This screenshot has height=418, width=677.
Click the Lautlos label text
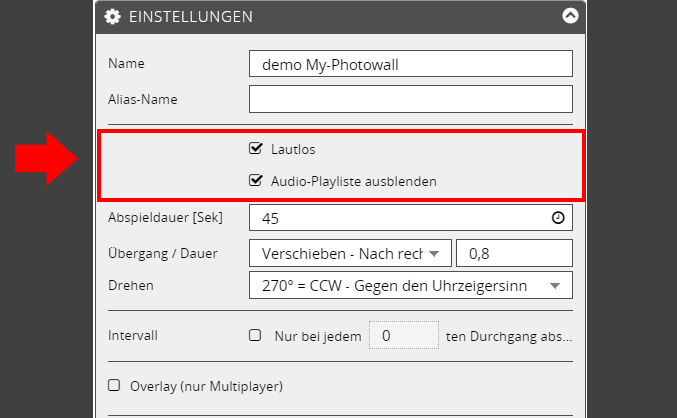(293, 149)
